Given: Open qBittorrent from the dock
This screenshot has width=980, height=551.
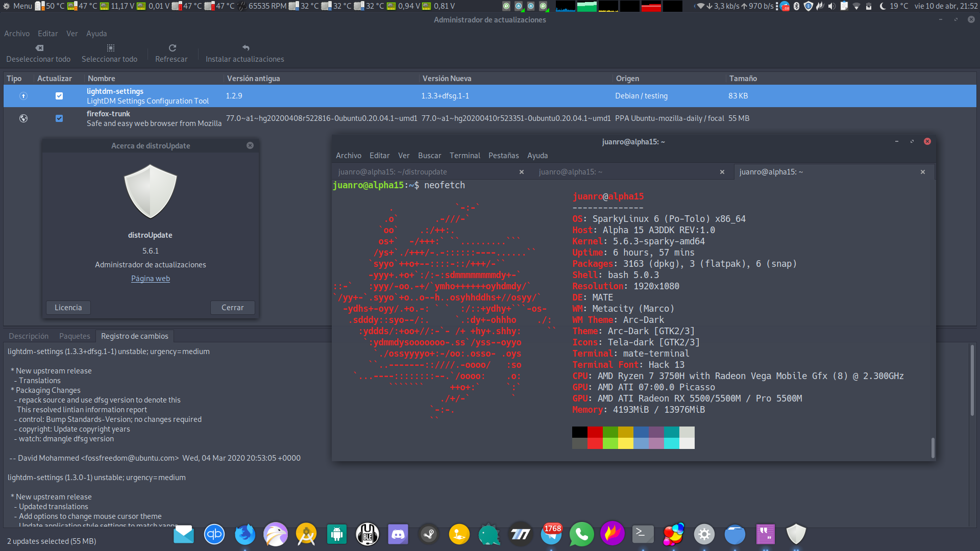Looking at the screenshot, I should pyautogui.click(x=214, y=534).
